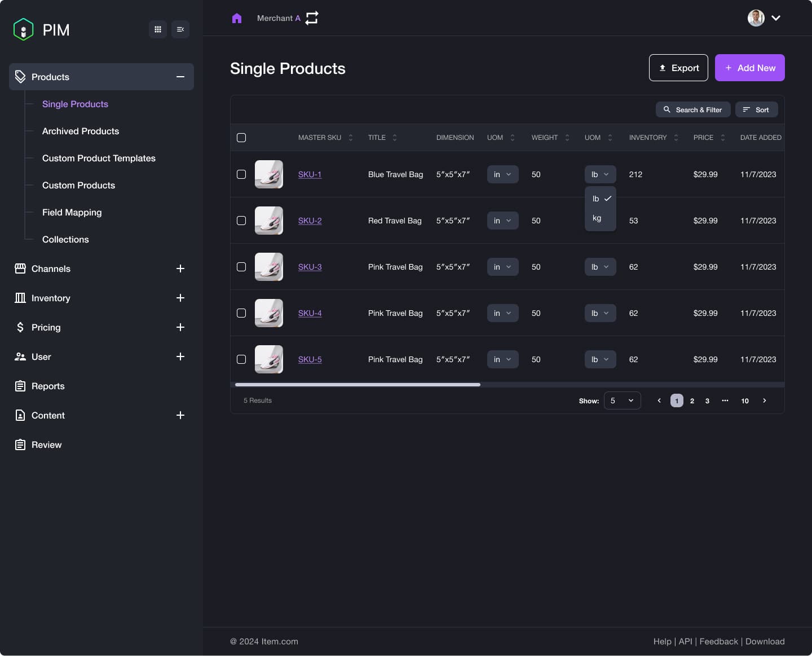Sort by Master SKU column arrows
Screen dimensions: 812x656
click(x=351, y=138)
